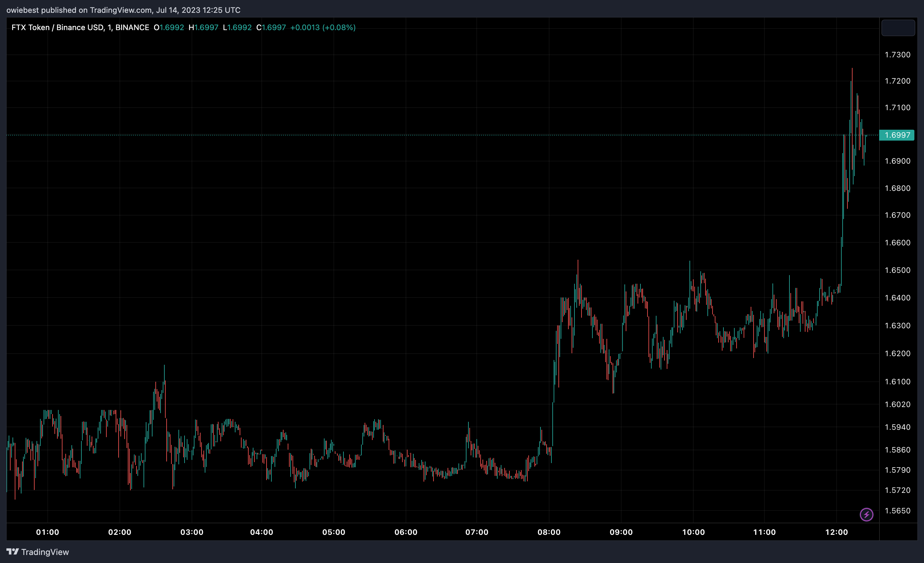Click the 1.6100 price axis label
The height and width of the screenshot is (563, 924).
[x=897, y=382]
